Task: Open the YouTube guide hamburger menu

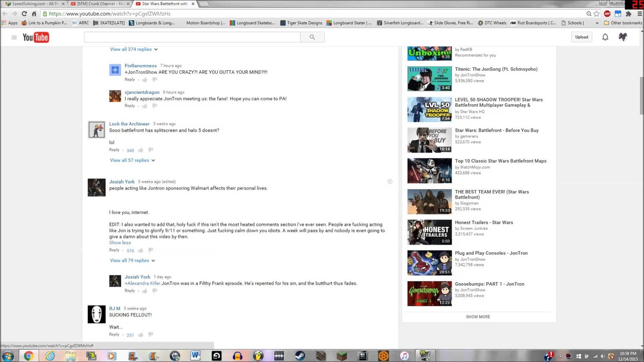Action: pos(14,37)
